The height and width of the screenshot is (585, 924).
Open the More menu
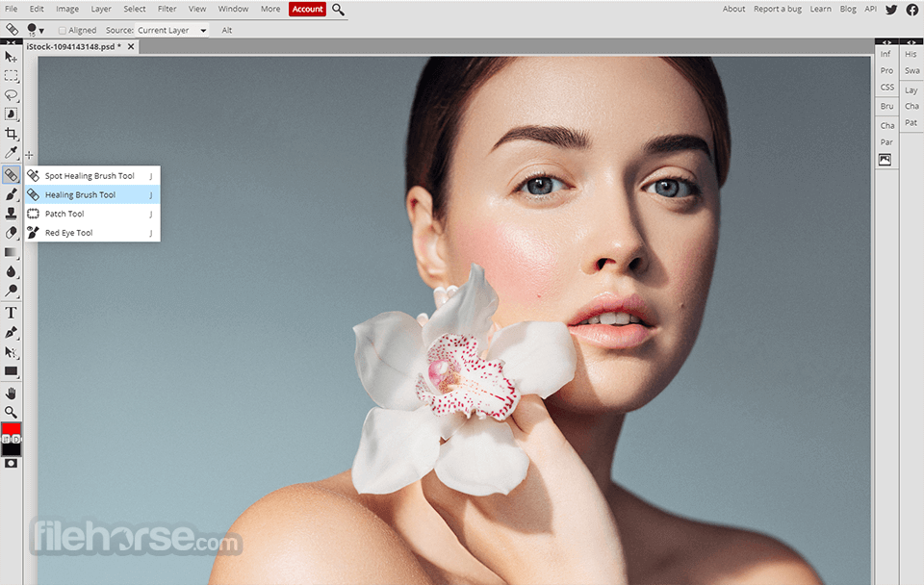pos(270,9)
